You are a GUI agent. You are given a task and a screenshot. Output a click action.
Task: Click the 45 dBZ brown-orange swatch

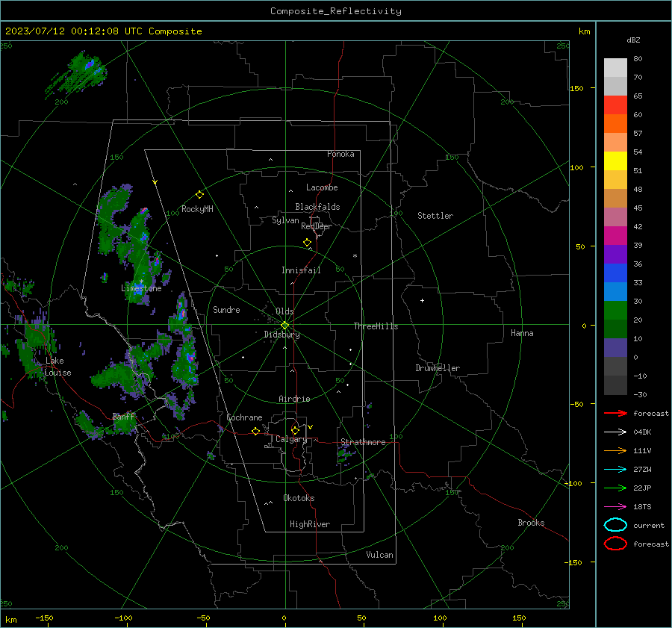coord(615,198)
